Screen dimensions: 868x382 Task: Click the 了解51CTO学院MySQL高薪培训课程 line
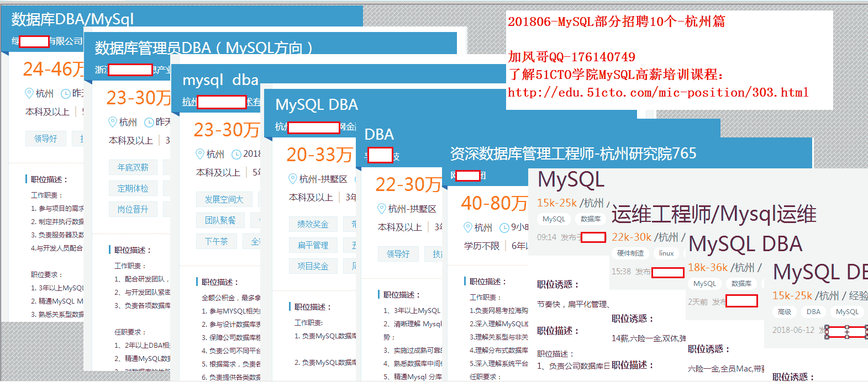[x=616, y=75]
